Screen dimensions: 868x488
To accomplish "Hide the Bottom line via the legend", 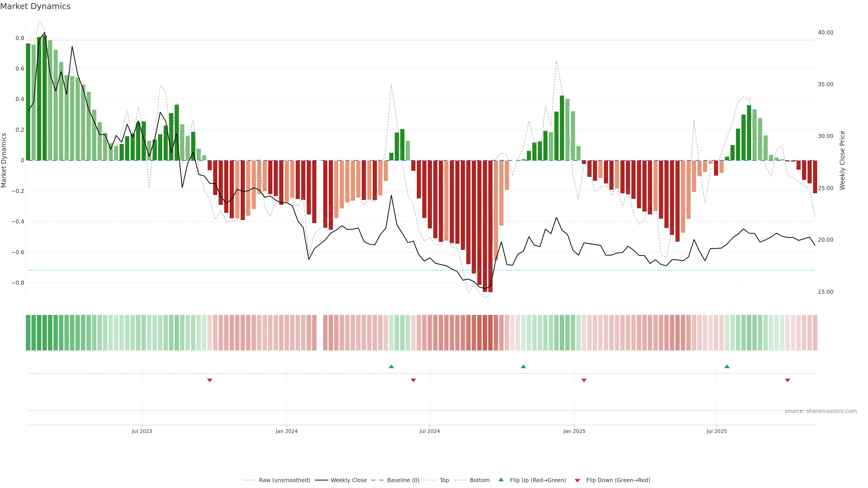I will click(x=479, y=480).
